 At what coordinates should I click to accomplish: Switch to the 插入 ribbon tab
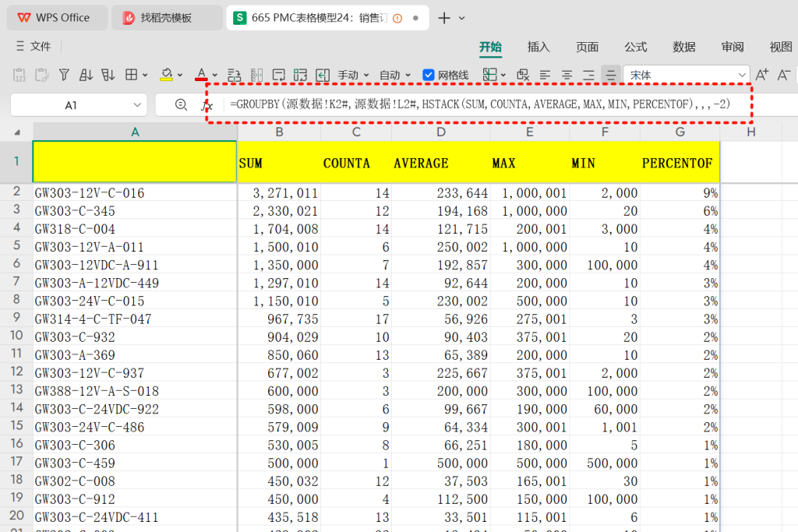pyautogui.click(x=538, y=47)
